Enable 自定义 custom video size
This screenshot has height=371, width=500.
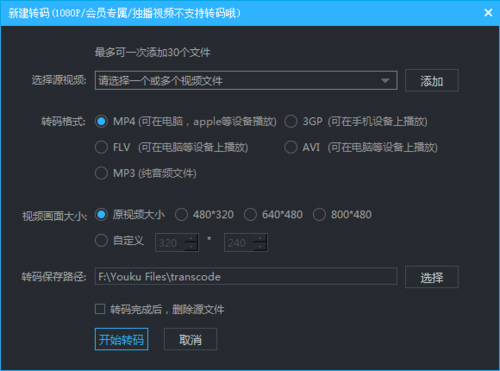click(101, 240)
